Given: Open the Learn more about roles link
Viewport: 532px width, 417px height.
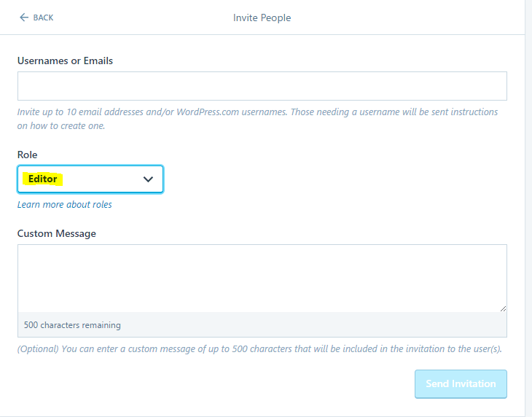Looking at the screenshot, I should tap(65, 205).
